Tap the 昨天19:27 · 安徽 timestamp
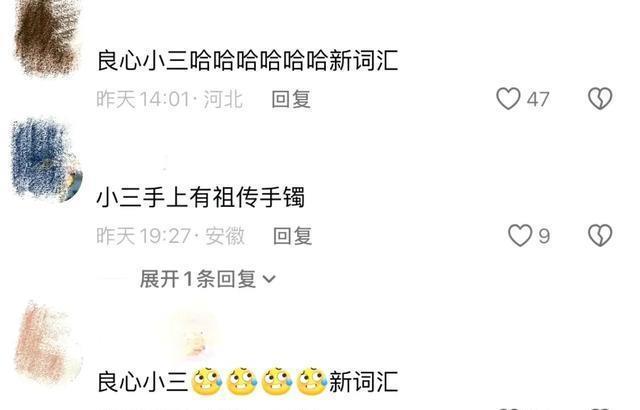This screenshot has width=640, height=410. [x=171, y=236]
